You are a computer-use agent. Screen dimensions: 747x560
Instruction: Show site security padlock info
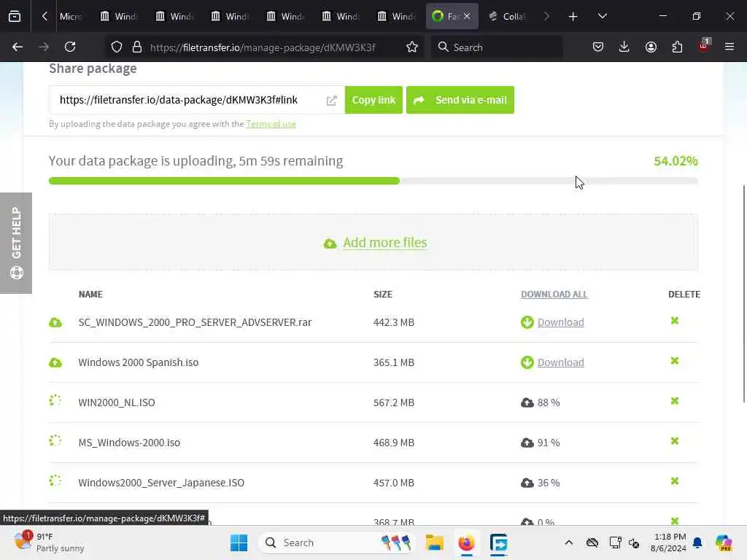click(x=137, y=47)
